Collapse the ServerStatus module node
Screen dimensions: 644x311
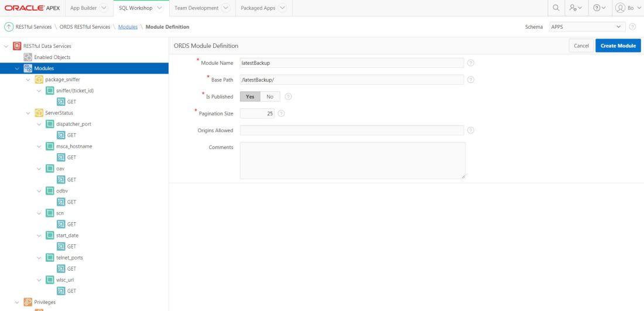tap(29, 113)
